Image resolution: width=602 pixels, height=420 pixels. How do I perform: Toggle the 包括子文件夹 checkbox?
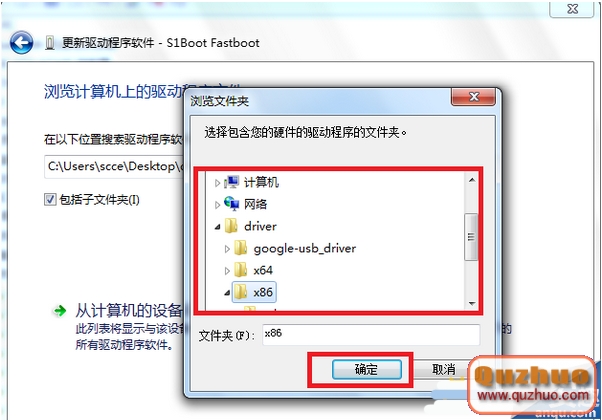tap(50, 200)
